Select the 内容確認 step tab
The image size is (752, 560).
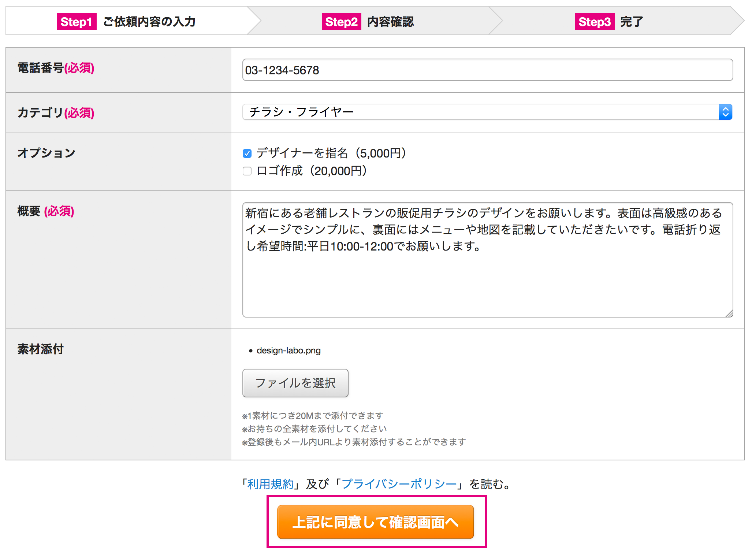390,22
